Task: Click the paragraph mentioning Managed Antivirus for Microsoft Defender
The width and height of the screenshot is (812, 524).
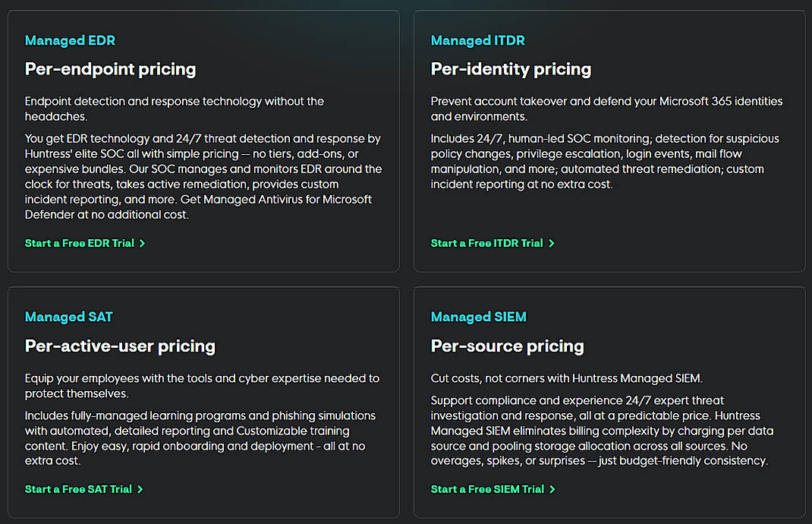Action: pos(203,177)
